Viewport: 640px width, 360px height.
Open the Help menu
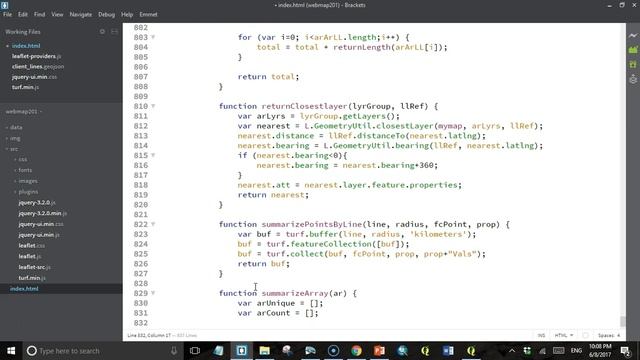(127, 14)
